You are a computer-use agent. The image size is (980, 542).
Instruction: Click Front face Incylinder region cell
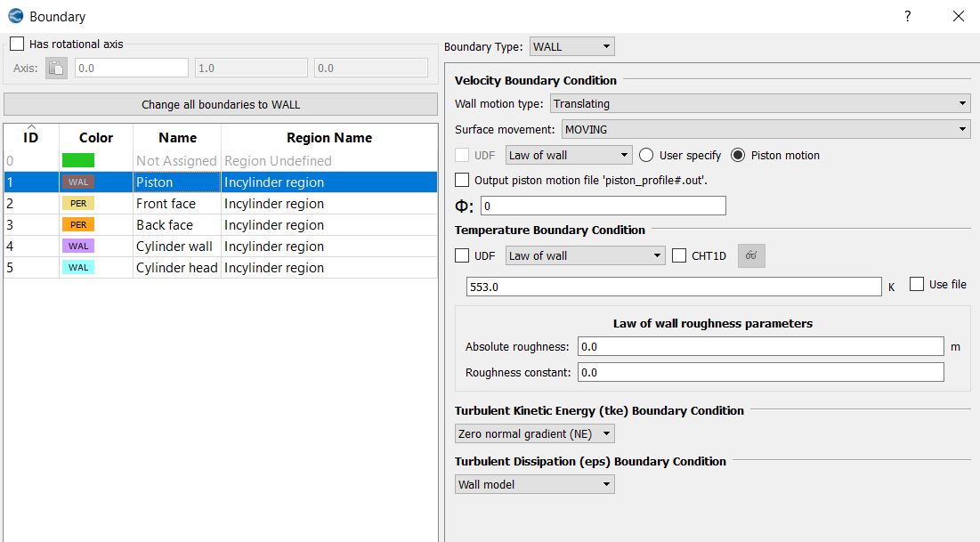point(329,203)
